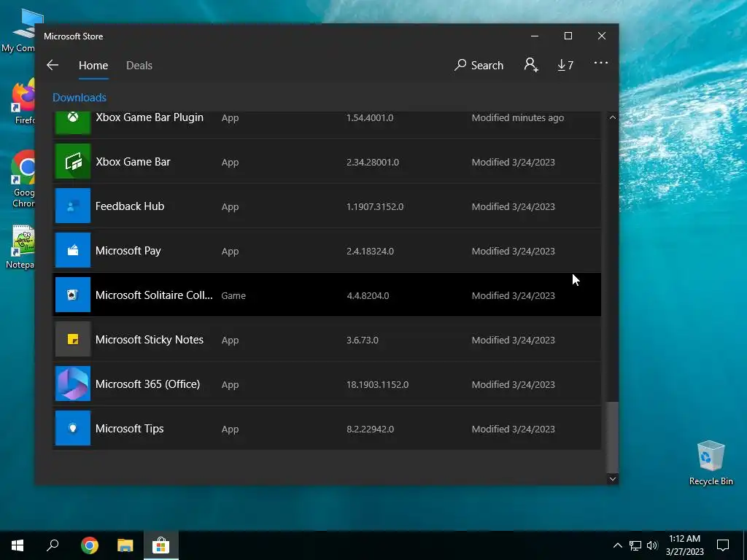Click the Microsoft Sticky Notes icon

[x=73, y=339]
